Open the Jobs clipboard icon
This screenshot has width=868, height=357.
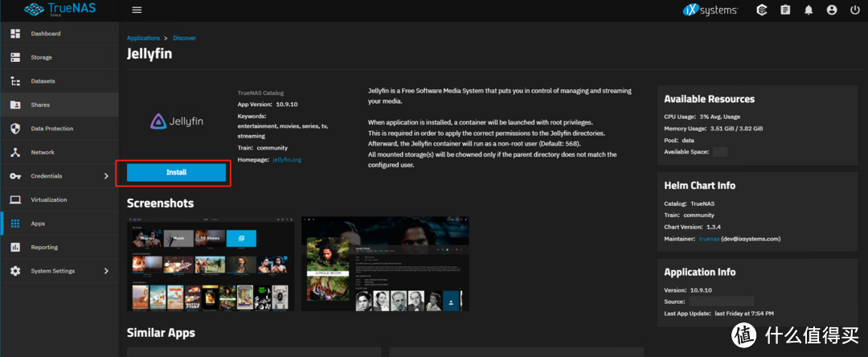pos(785,10)
